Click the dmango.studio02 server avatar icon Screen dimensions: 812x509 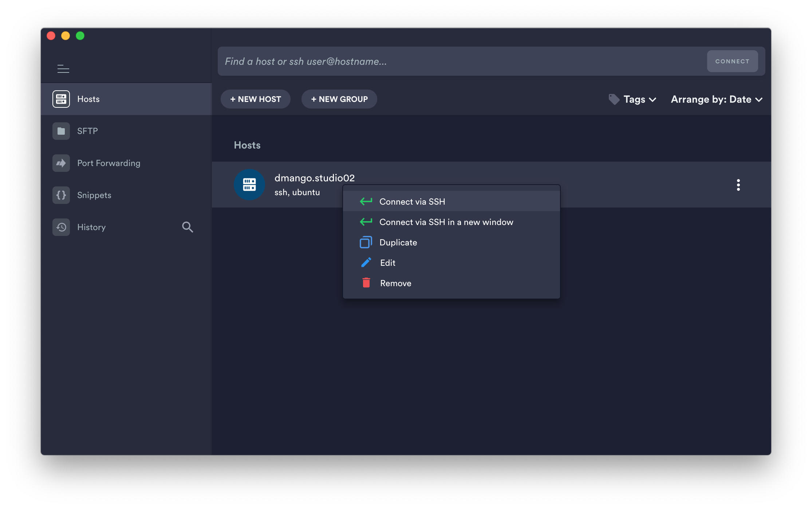249,185
